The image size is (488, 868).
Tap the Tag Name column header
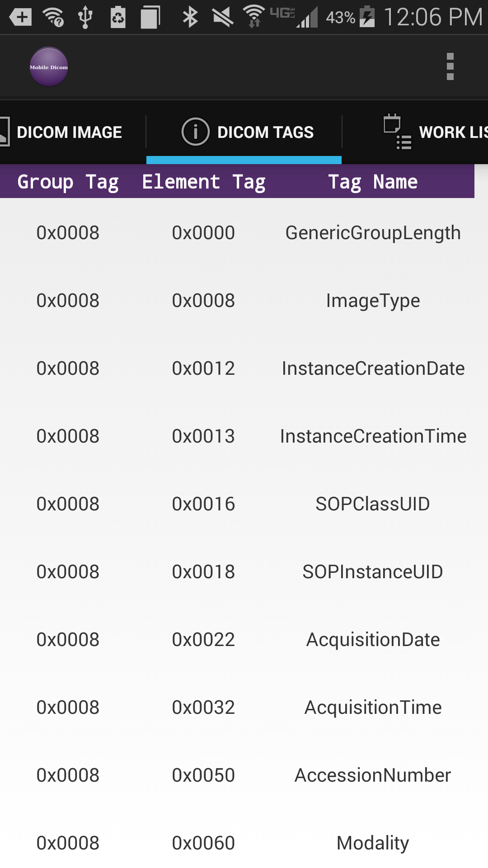373,182
